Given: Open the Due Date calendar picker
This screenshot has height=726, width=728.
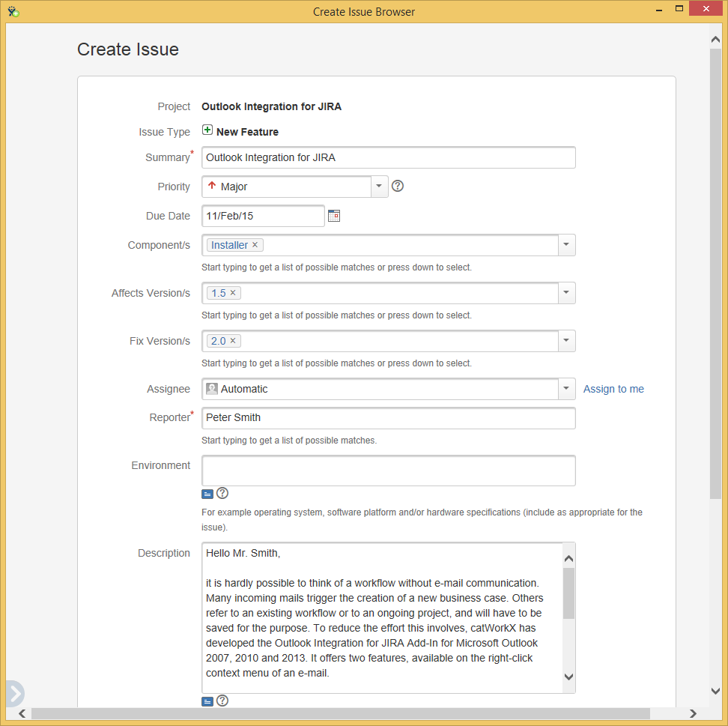Looking at the screenshot, I should [334, 216].
